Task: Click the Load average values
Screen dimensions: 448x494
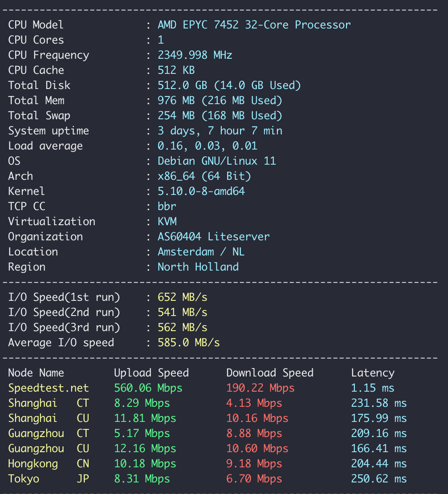Action: (207, 146)
